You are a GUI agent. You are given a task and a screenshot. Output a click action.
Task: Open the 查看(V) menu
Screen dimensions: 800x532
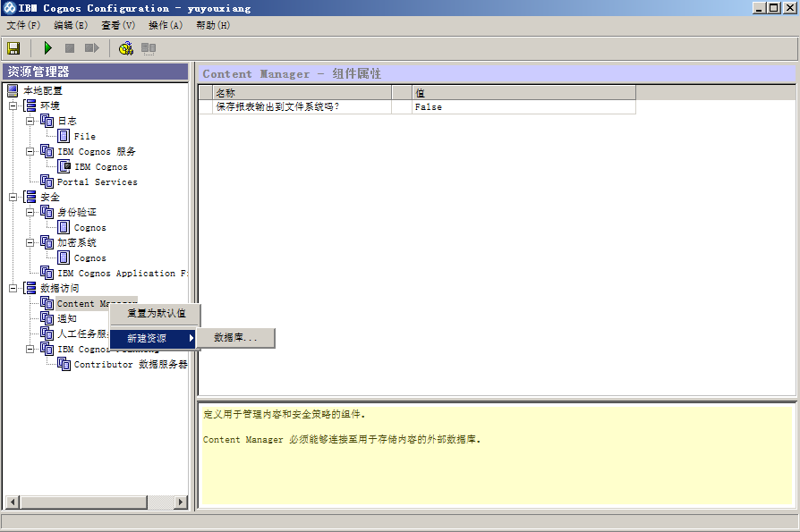pyautogui.click(x=118, y=25)
